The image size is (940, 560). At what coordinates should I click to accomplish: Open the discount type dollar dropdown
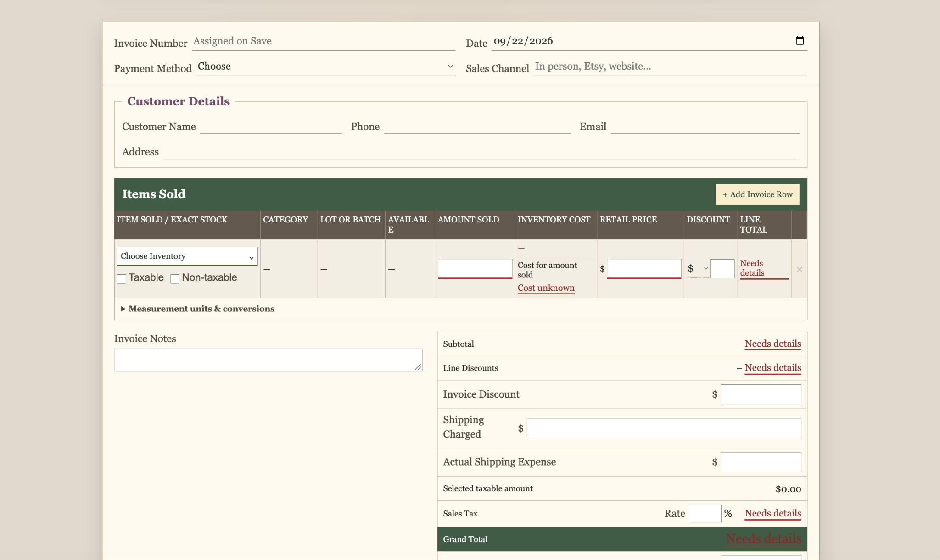[x=698, y=269]
